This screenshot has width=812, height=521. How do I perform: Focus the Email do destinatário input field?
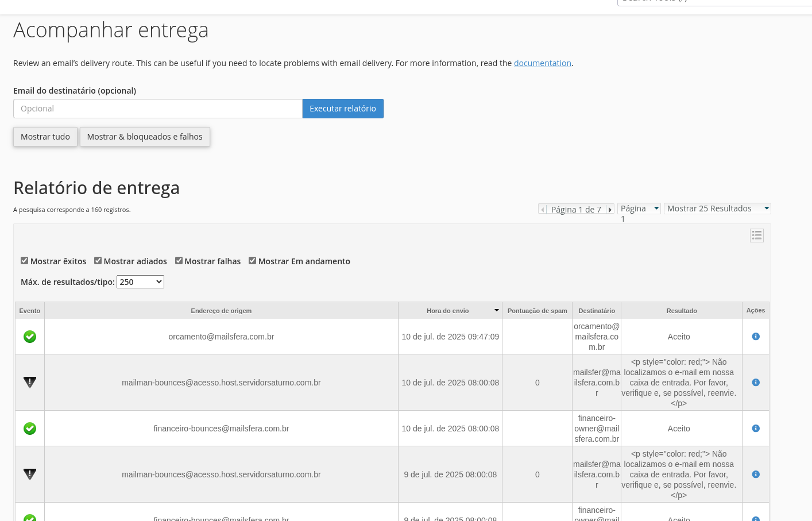(x=158, y=109)
